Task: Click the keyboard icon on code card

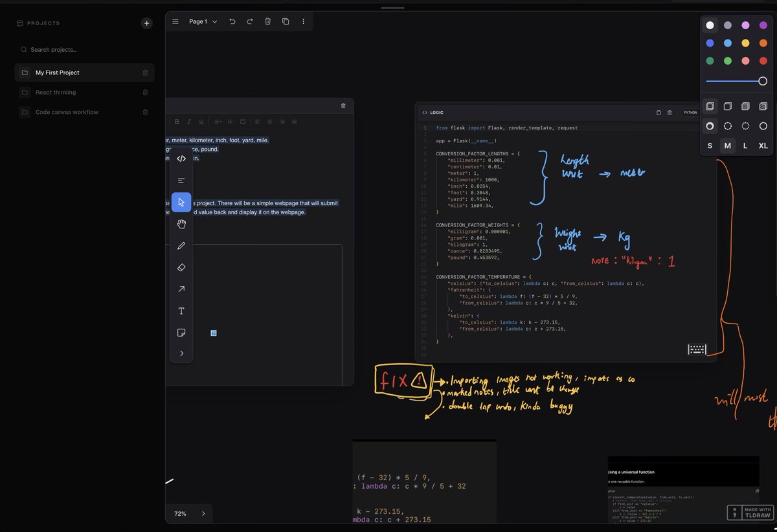Action: click(x=697, y=349)
